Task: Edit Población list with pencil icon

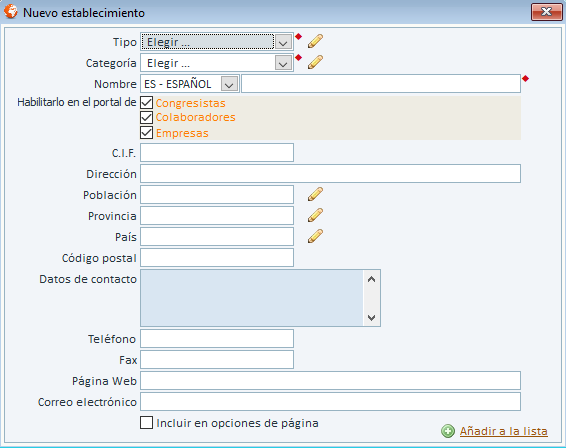Action: pos(315,194)
